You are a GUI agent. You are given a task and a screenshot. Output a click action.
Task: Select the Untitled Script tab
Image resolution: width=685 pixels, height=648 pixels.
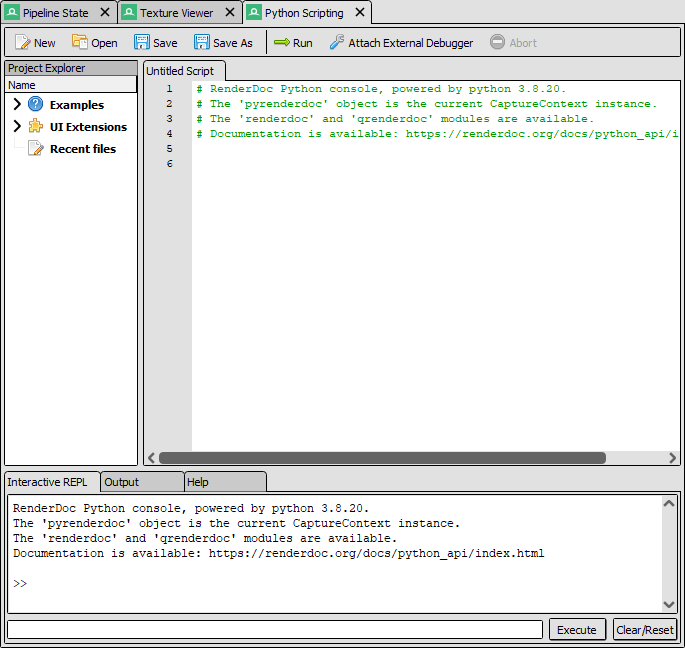coord(184,71)
